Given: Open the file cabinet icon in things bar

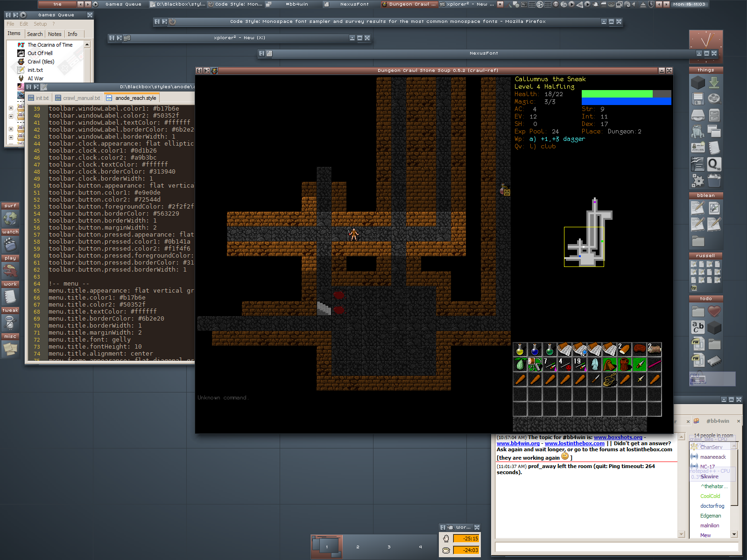Looking at the screenshot, I should [714, 115].
